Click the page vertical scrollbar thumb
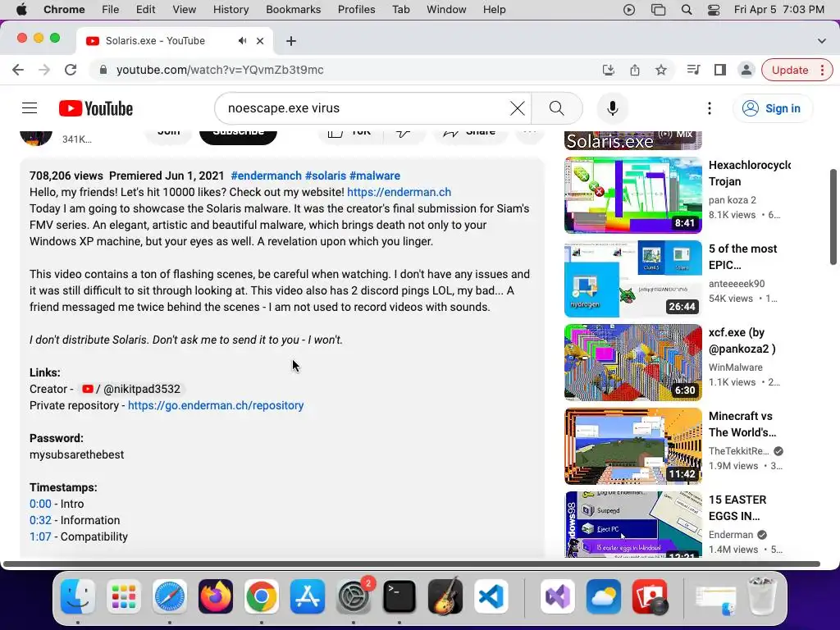 click(833, 217)
